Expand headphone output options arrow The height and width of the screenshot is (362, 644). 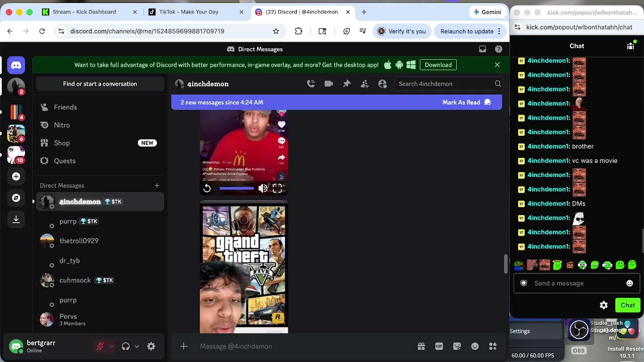coord(137,346)
